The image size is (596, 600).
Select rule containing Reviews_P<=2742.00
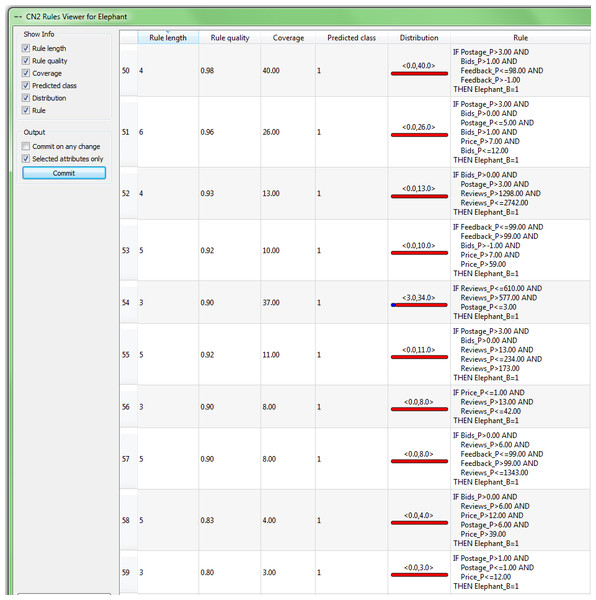click(520, 193)
